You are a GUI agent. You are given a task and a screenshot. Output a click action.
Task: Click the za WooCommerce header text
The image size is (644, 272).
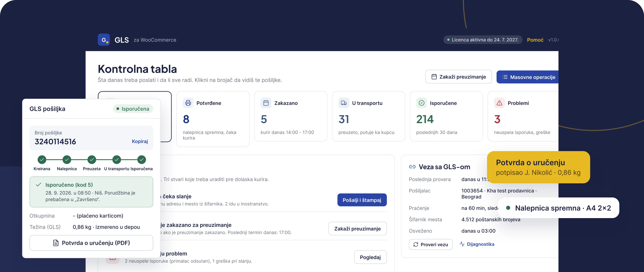click(x=155, y=40)
